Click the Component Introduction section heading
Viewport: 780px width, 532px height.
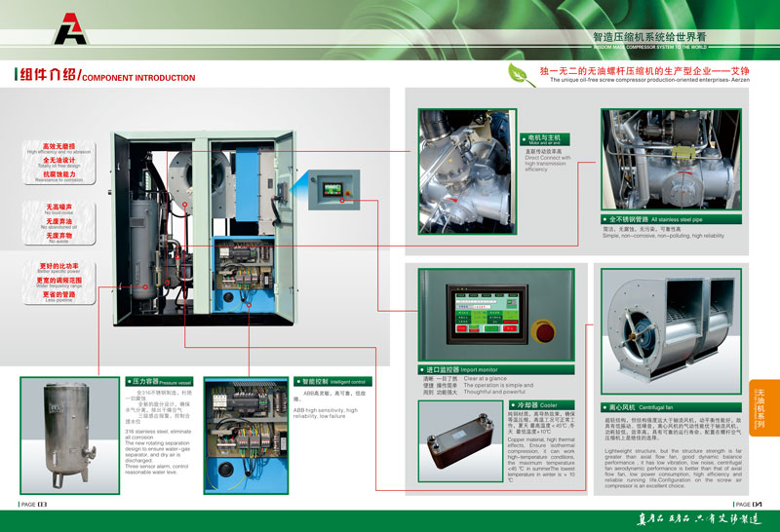pos(105,76)
